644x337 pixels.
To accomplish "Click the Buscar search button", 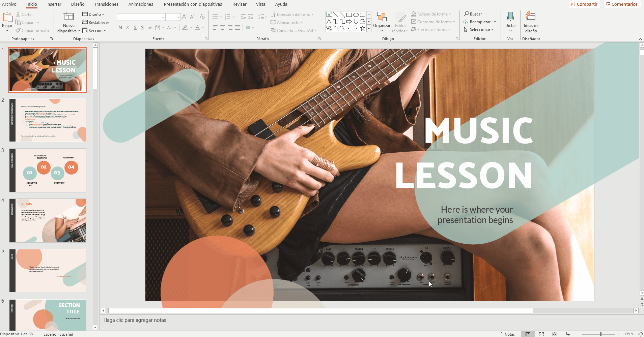I will (x=473, y=14).
